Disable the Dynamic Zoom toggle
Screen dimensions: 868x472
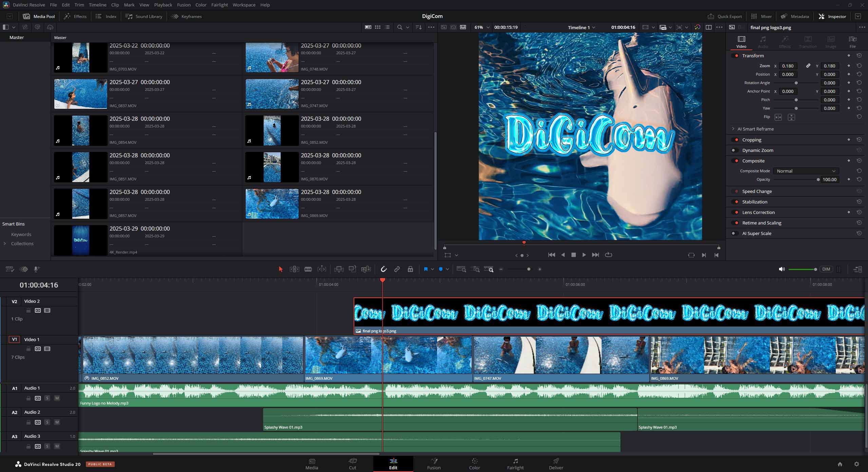coord(735,150)
